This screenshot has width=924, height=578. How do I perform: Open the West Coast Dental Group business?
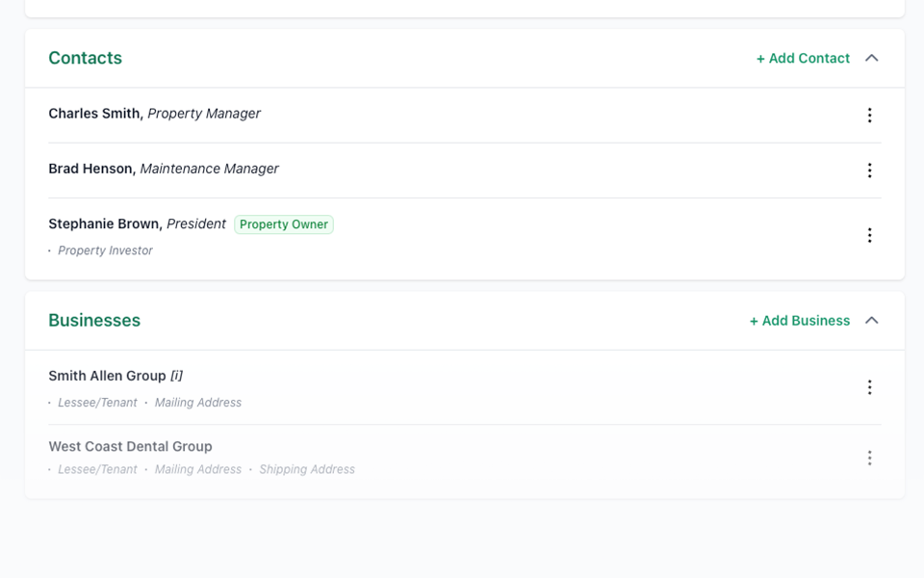tap(130, 446)
